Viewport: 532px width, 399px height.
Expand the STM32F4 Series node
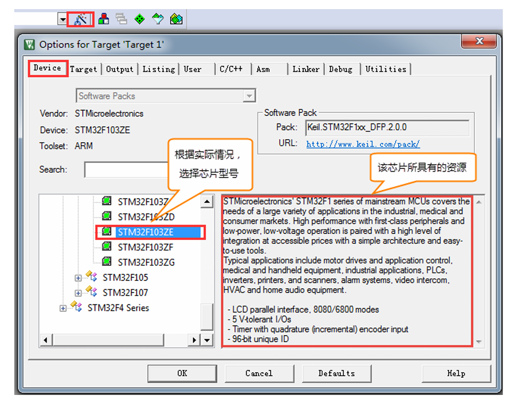(x=63, y=308)
